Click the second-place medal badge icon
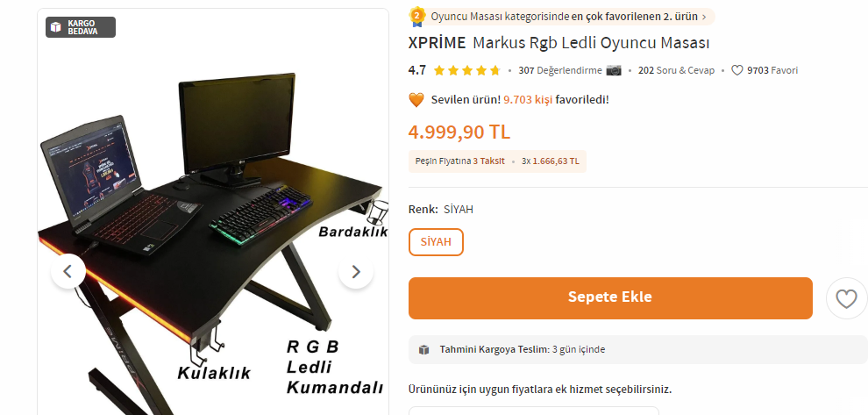The width and height of the screenshot is (868, 415). point(416,17)
